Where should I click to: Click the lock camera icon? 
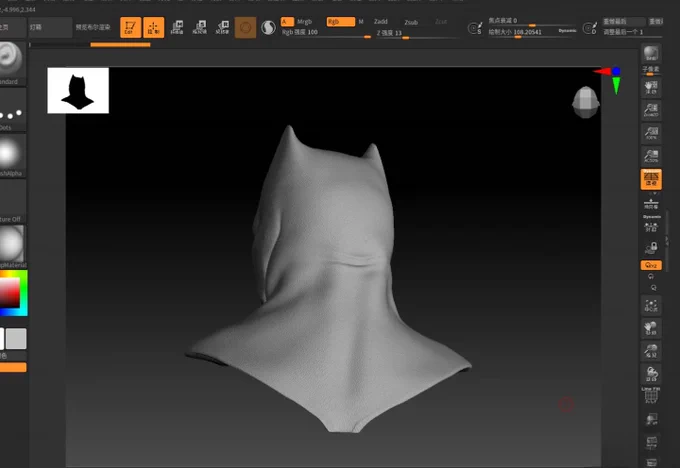click(x=651, y=248)
